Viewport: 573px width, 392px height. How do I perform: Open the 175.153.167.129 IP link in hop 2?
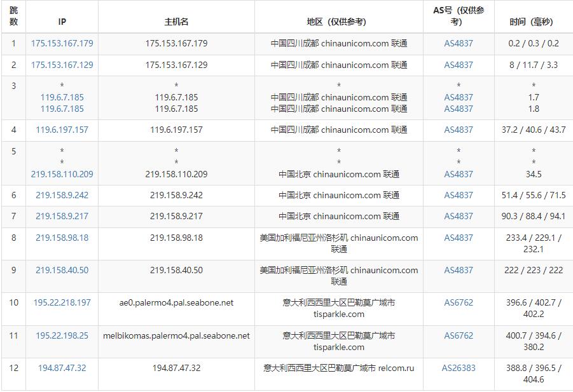(62, 65)
